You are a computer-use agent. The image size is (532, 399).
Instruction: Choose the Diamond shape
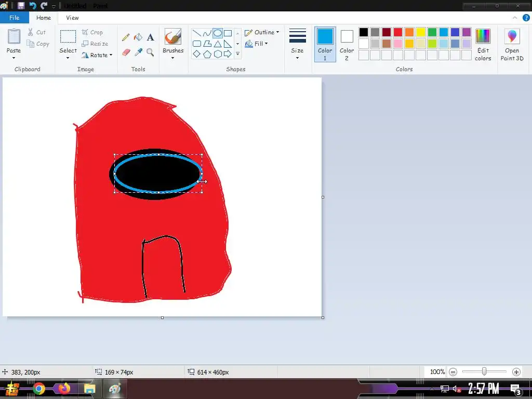(x=197, y=54)
